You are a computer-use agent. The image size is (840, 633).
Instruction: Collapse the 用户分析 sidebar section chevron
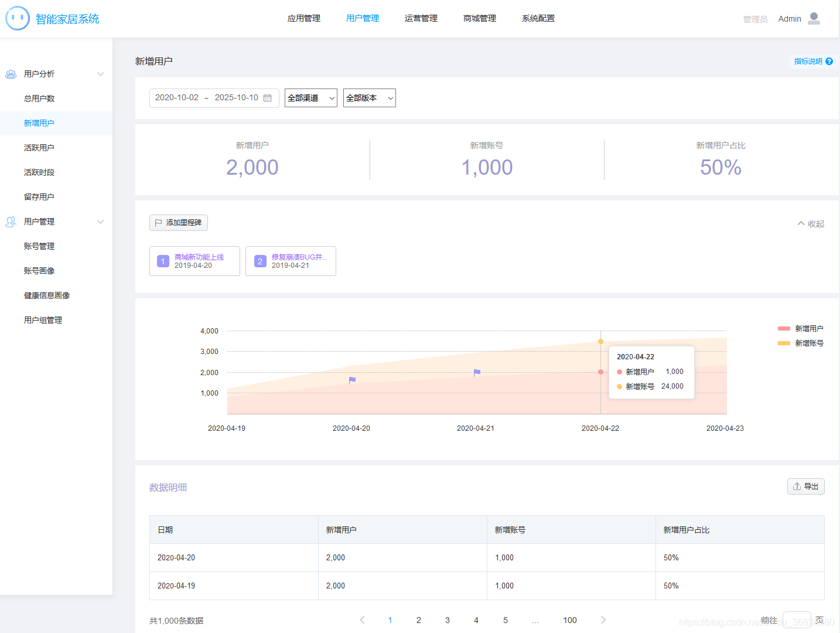(101, 74)
